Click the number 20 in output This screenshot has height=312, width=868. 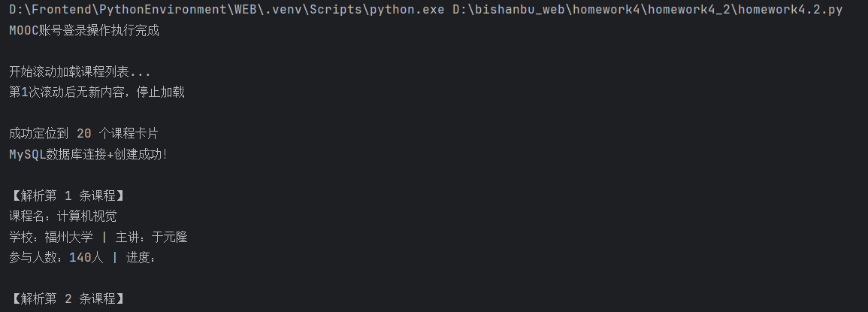tap(84, 134)
